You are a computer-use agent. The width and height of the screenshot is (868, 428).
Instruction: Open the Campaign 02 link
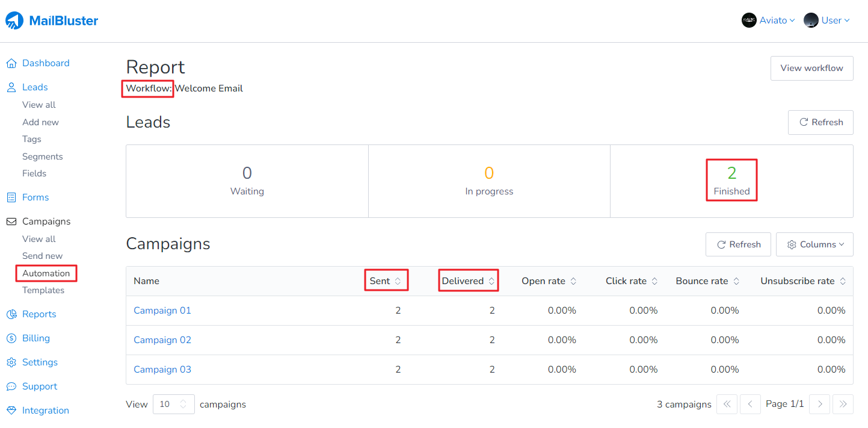[162, 340]
